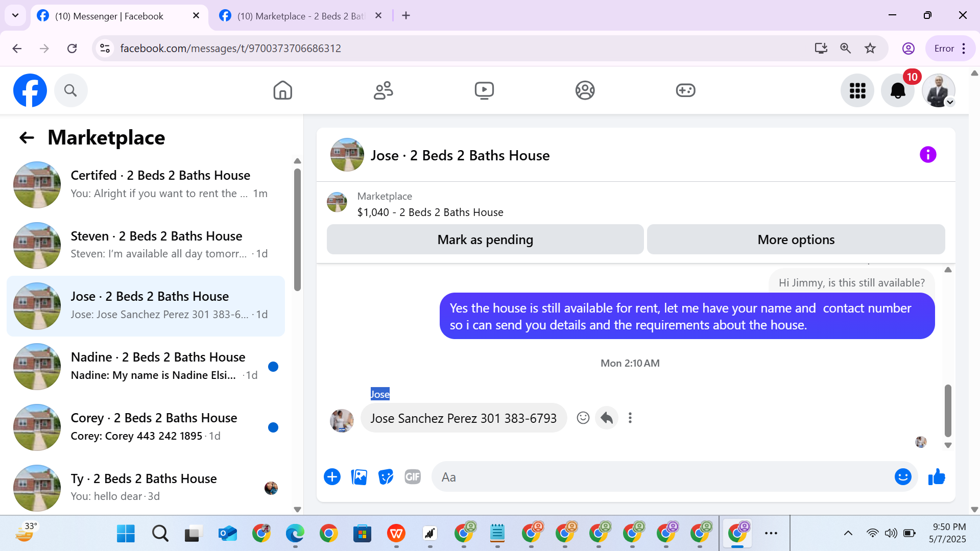
Task: Open Microsoft Edge from taskbar
Action: click(x=295, y=534)
